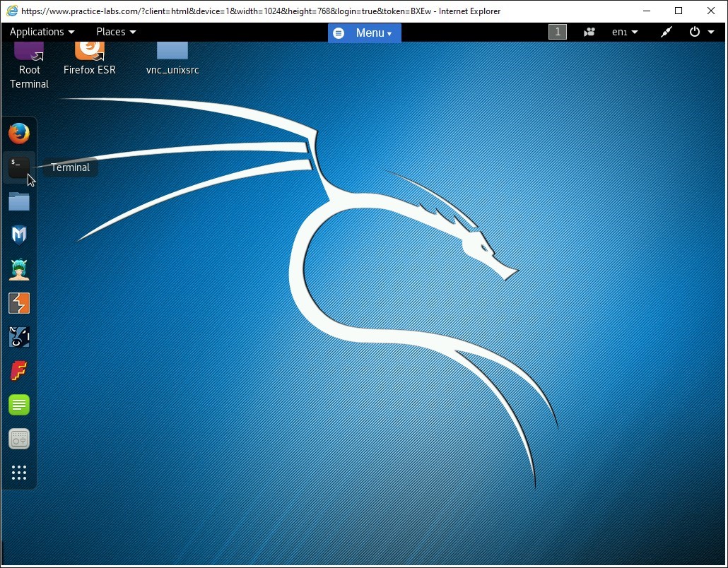Open the Root Terminal desktop shortcut
Screen dimensions: 728x568
click(29, 66)
